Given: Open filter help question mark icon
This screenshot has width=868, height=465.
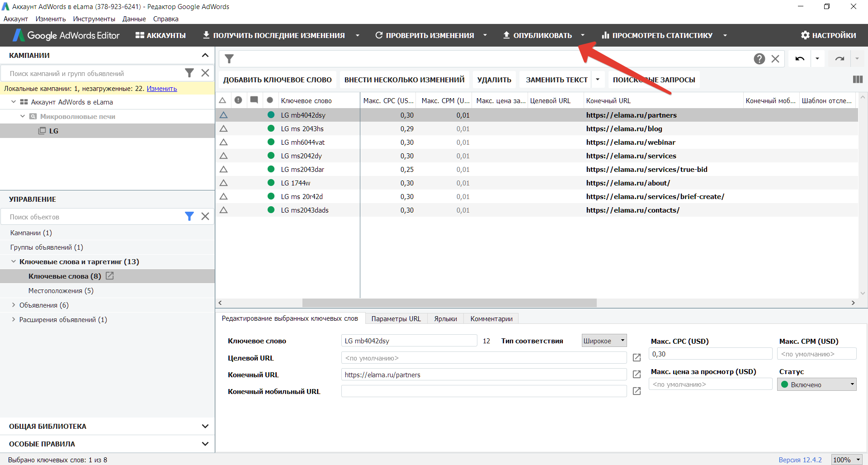Looking at the screenshot, I should point(759,59).
